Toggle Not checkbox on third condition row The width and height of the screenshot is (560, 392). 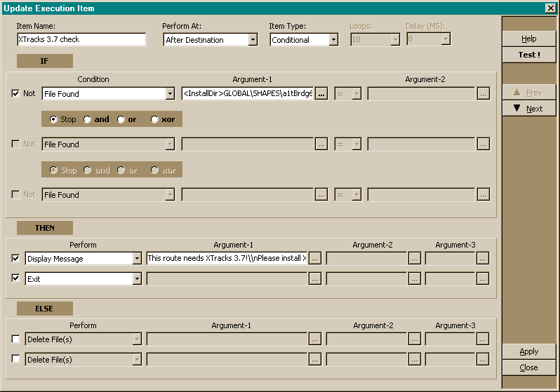pyautogui.click(x=15, y=194)
